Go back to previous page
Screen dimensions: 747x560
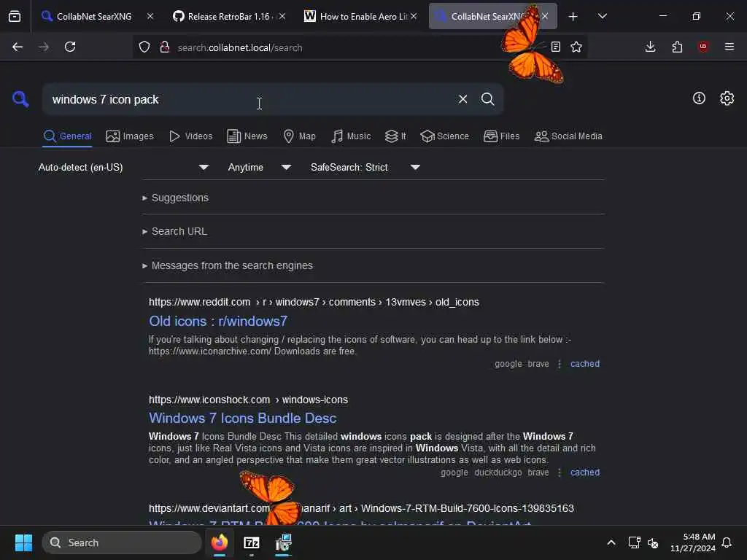tap(18, 47)
